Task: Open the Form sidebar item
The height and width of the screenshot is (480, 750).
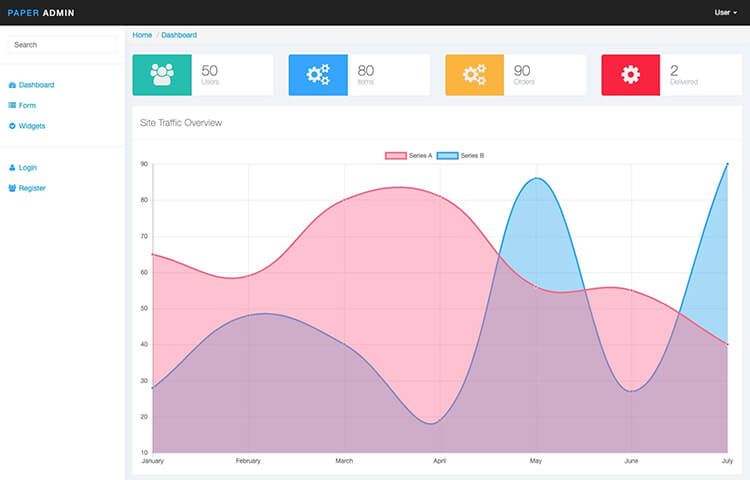Action: (27, 105)
